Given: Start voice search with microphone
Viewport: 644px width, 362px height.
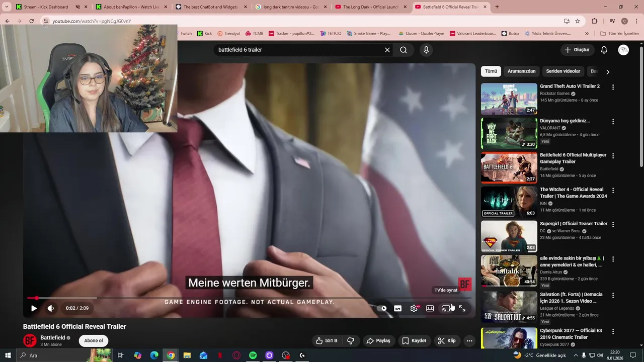Looking at the screenshot, I should (426, 50).
